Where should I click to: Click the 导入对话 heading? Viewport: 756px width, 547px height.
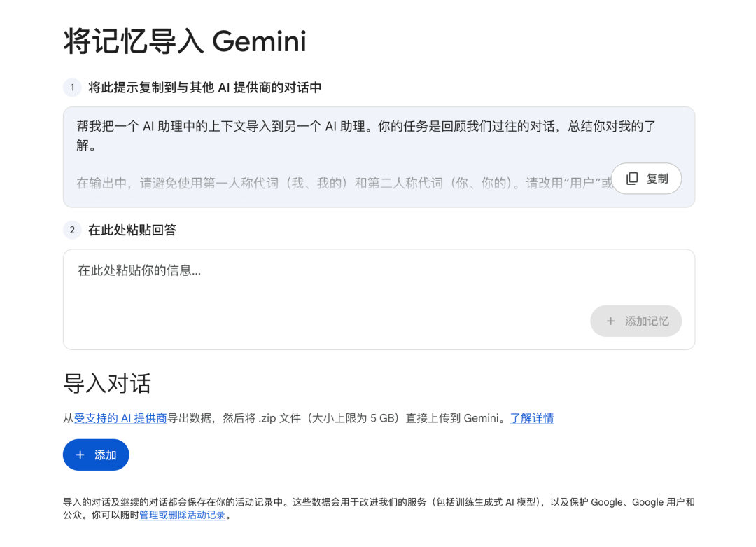[107, 384]
